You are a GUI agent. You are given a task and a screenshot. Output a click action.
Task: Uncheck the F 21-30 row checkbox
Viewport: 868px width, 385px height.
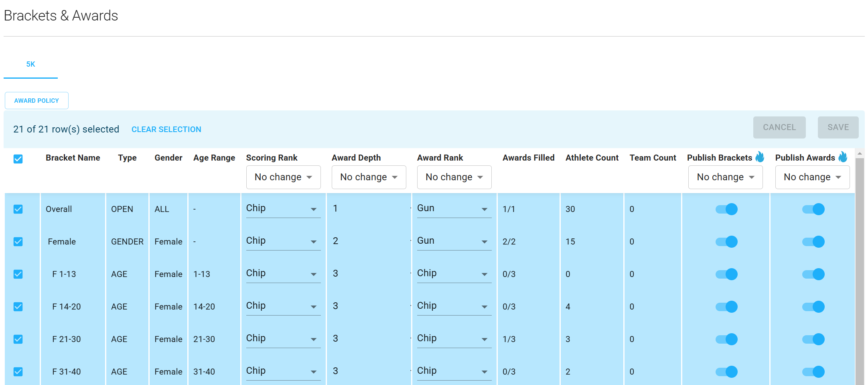pos(18,339)
